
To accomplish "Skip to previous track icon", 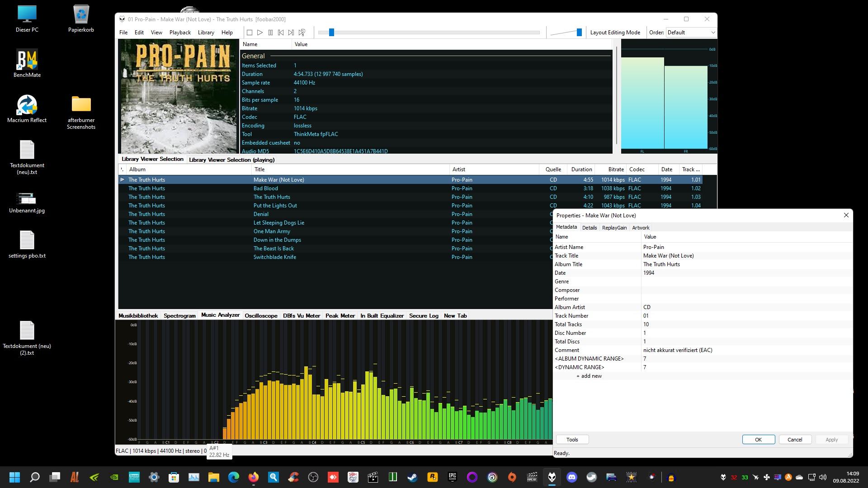I will [281, 33].
